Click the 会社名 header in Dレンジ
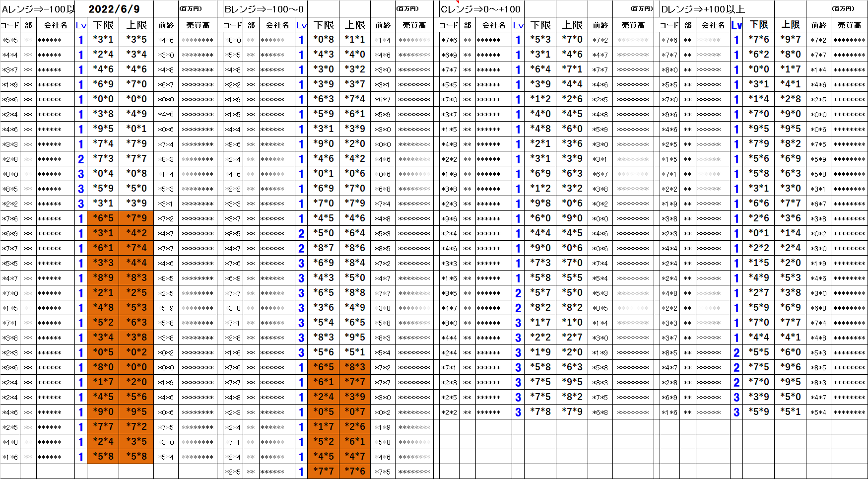This screenshot has width=868, height=479. [713, 25]
